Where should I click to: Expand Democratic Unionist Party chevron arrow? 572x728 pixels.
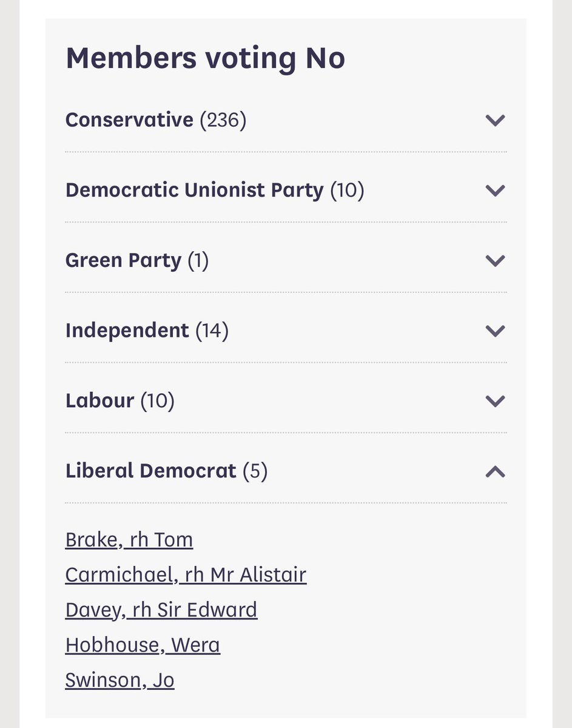click(x=496, y=190)
